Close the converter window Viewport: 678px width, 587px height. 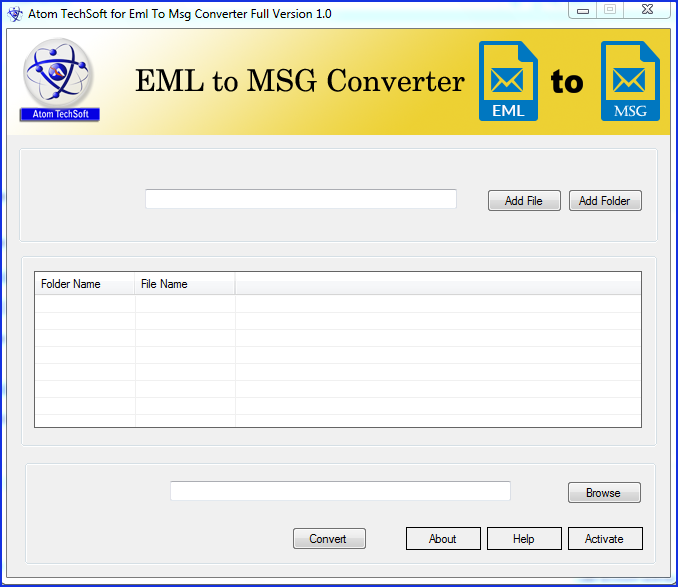(x=647, y=10)
